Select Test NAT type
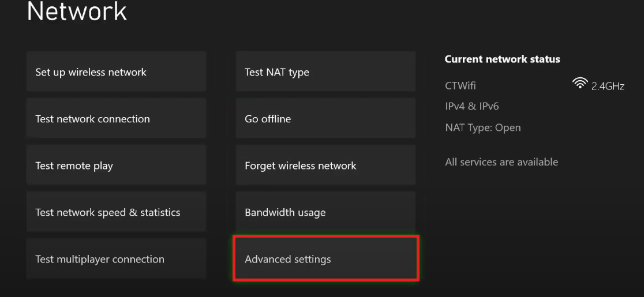 [x=325, y=72]
